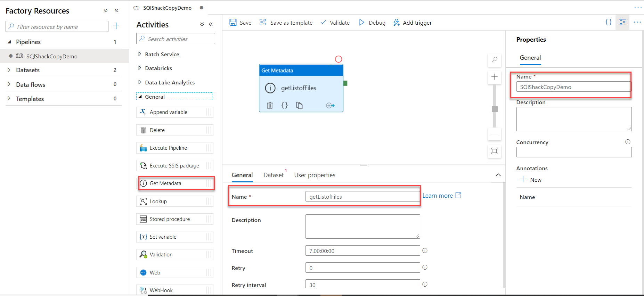Click the Save icon in the toolbar
This screenshot has height=296, width=644.
[233, 23]
